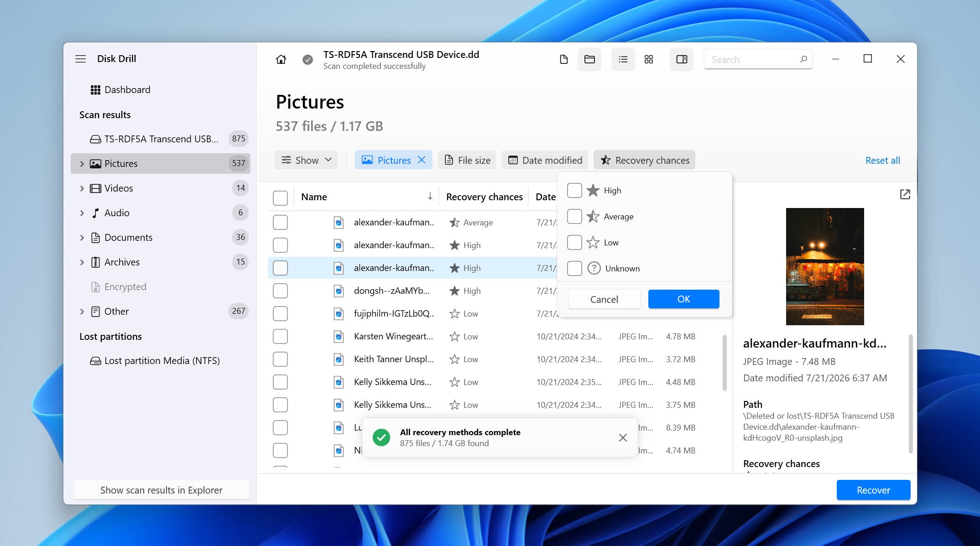This screenshot has width=980, height=546.
Task: Dismiss the recovery complete notification
Action: [x=623, y=438]
